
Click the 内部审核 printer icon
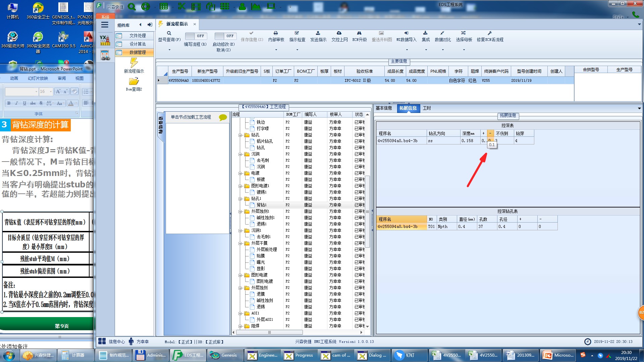(276, 33)
